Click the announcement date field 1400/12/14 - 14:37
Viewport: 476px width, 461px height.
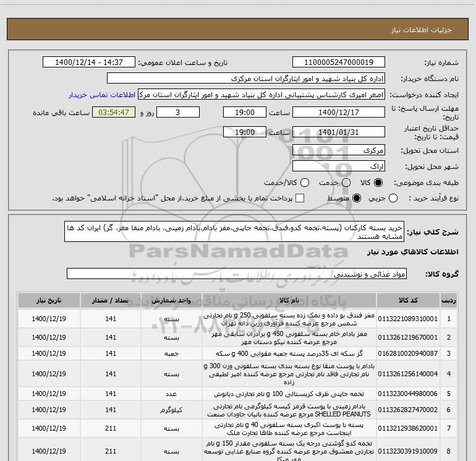(89, 62)
